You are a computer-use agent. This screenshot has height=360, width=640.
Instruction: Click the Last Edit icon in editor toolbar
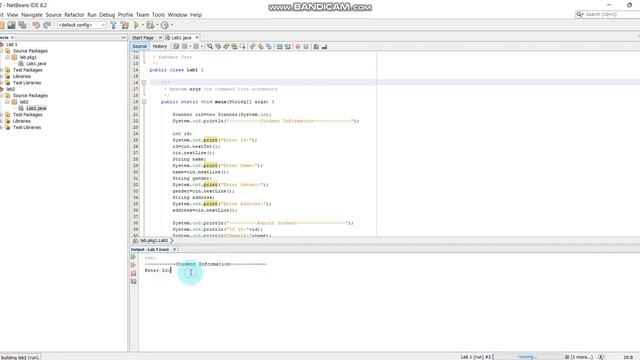click(176, 47)
